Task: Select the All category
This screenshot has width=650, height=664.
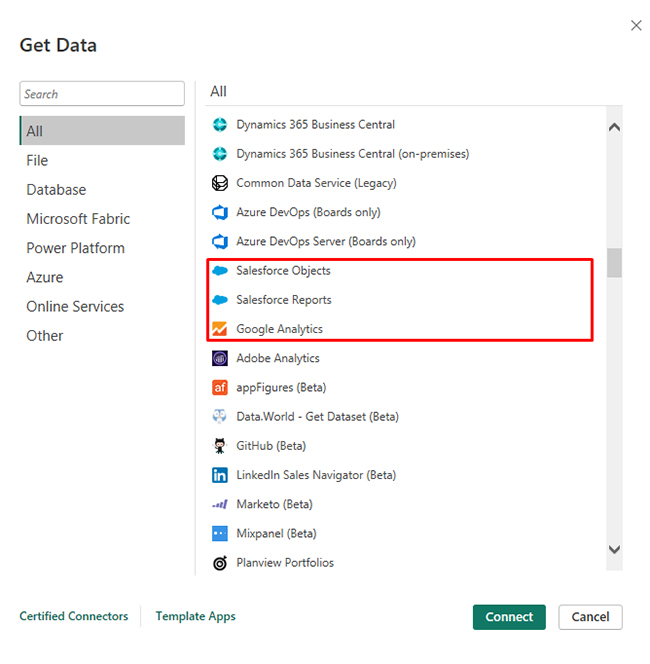Action: 102,131
